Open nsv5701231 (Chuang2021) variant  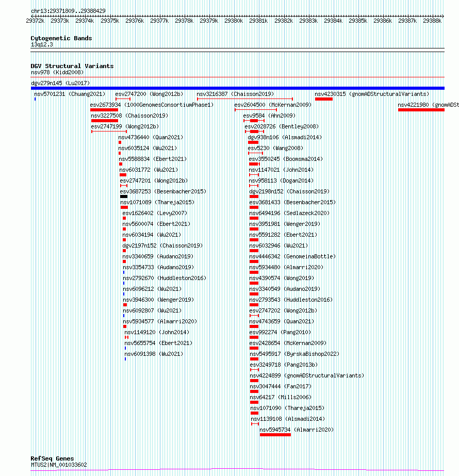click(70, 94)
